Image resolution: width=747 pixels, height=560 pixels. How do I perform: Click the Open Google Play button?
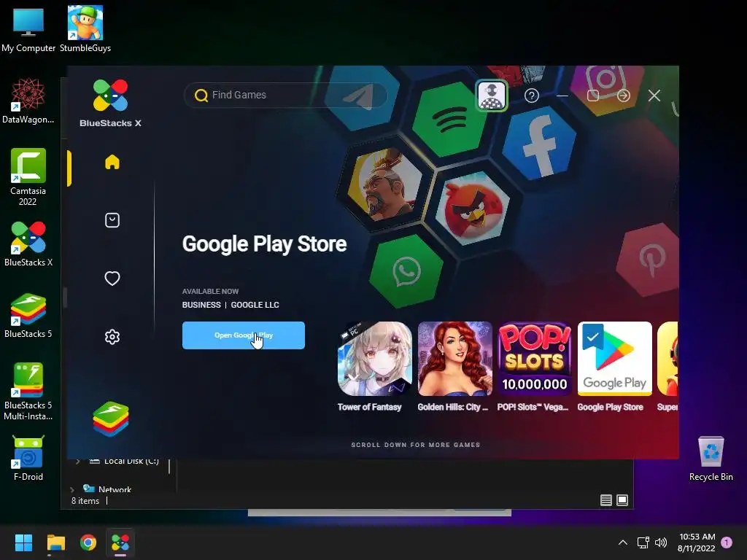point(244,335)
